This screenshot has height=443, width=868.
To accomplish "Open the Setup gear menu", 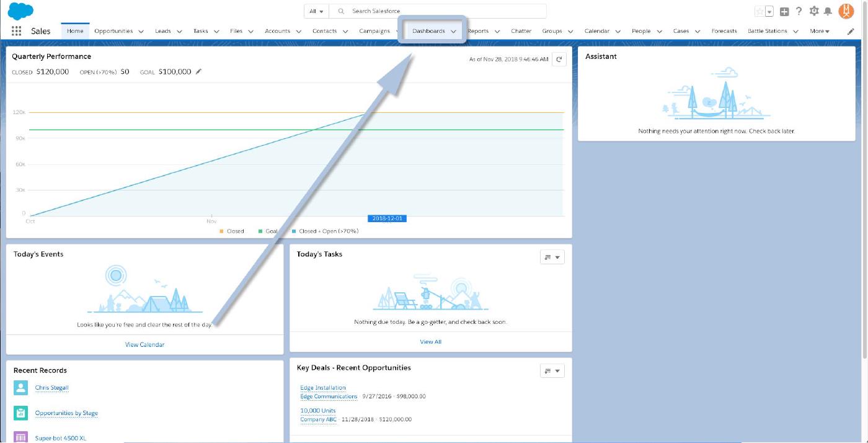I will pyautogui.click(x=814, y=11).
